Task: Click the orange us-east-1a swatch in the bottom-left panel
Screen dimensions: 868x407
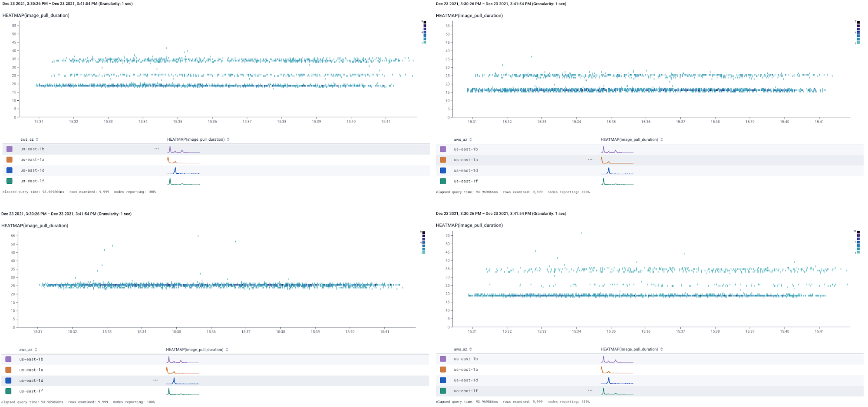Action: point(8,370)
